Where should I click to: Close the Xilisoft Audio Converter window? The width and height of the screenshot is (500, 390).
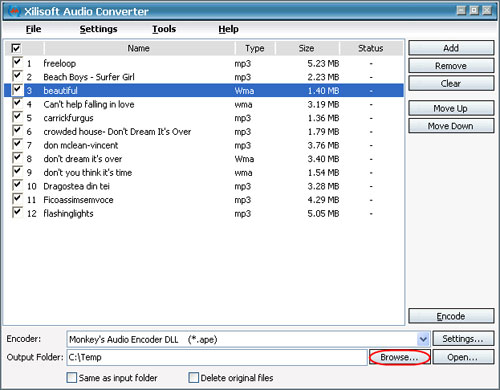coord(487,10)
